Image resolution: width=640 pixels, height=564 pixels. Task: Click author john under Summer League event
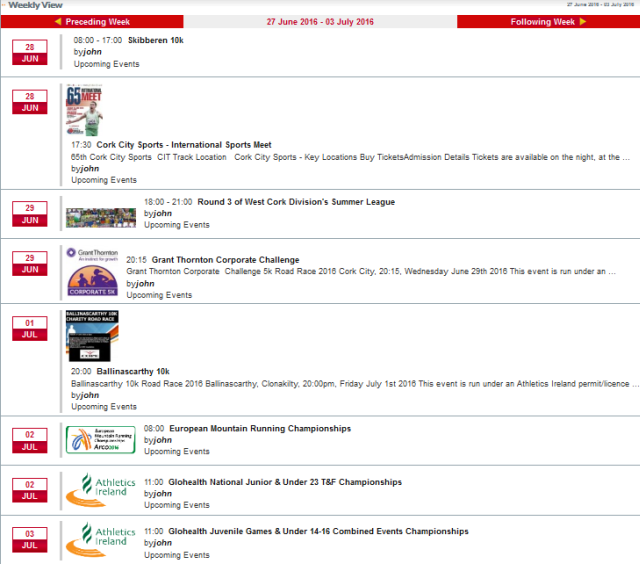pos(162,213)
